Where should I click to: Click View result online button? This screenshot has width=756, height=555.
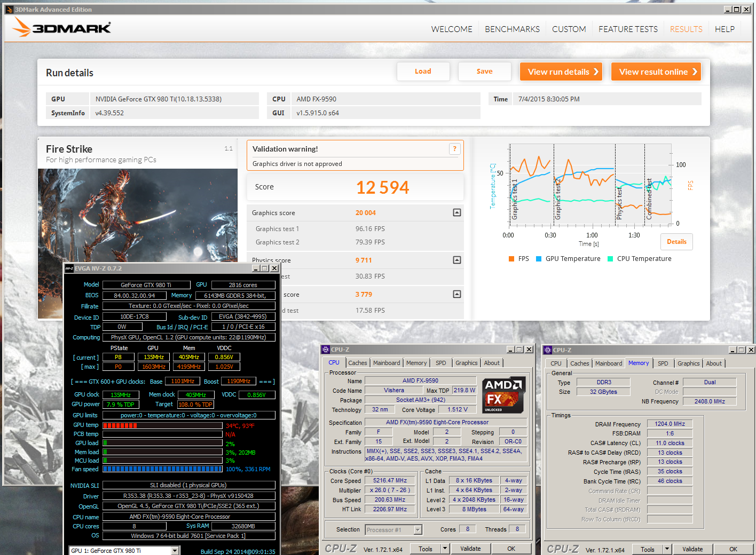coord(656,72)
